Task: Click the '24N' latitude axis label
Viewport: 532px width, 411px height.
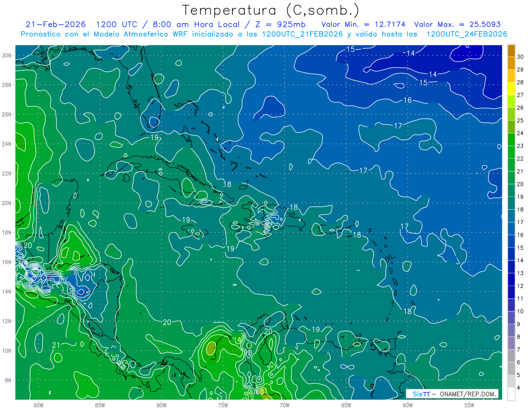Action: [x=7, y=144]
